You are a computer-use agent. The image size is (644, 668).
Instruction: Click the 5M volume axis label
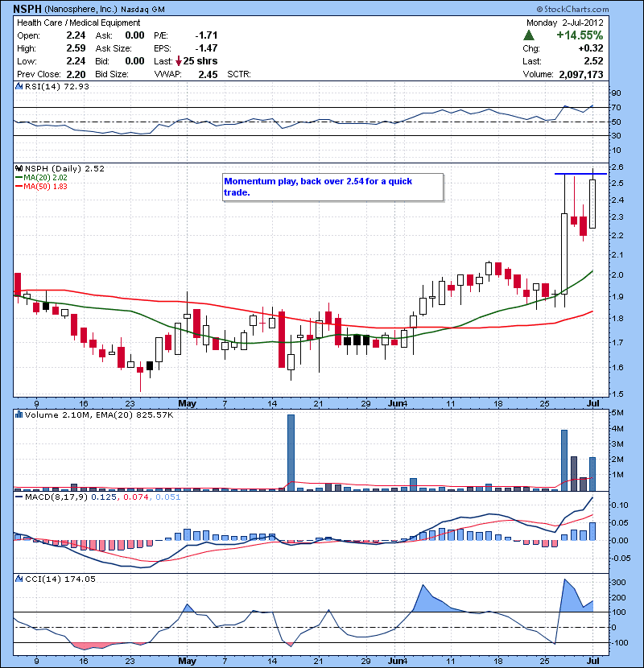(617, 413)
